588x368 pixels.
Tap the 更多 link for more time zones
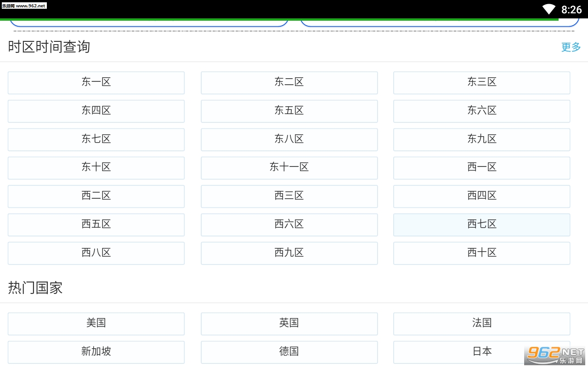[x=571, y=47]
